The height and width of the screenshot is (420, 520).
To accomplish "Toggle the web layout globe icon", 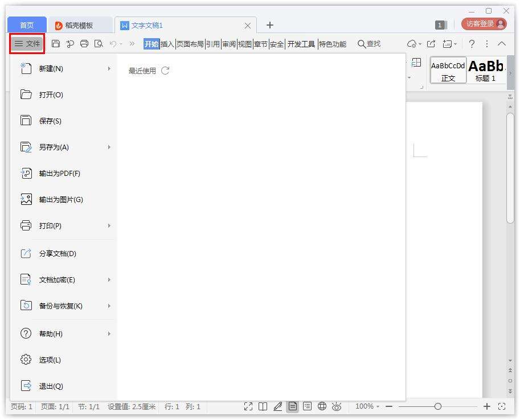I will point(322,406).
